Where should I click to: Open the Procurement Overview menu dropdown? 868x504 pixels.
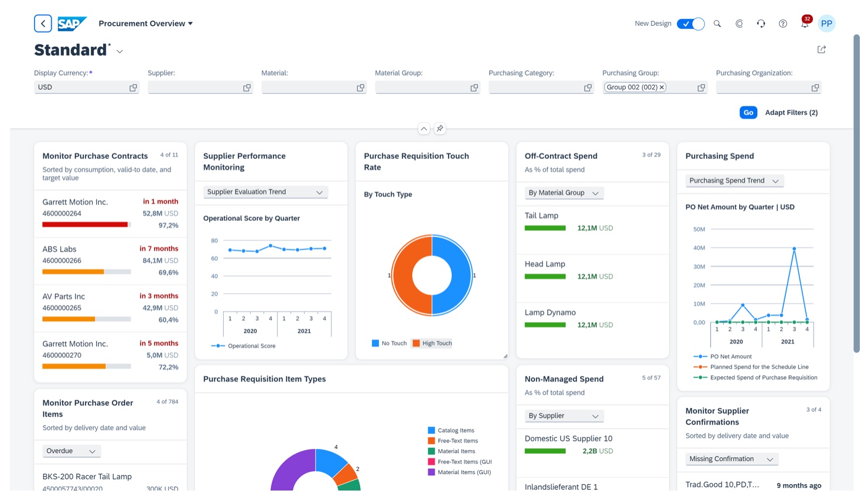tap(146, 23)
